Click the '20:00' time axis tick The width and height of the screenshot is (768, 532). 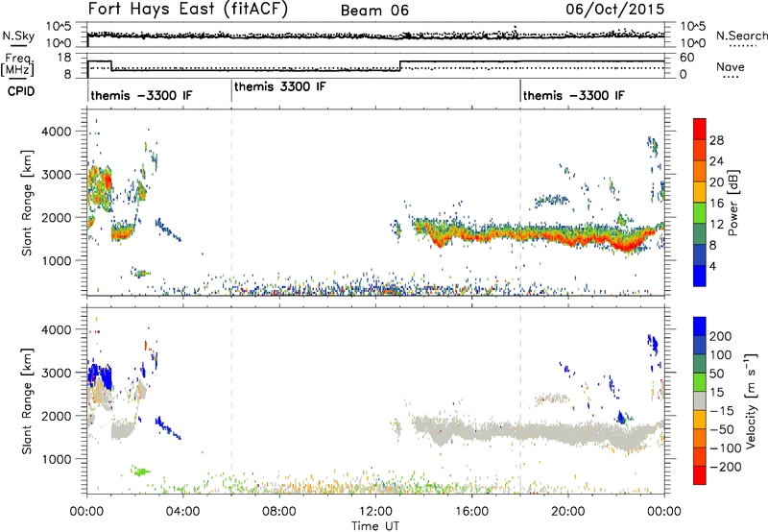tap(568, 512)
